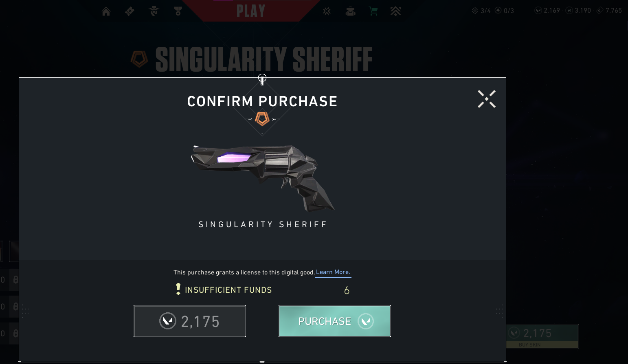Open the Collection crossed-weapons icon
Screen dimensions: 628x364
(327, 11)
